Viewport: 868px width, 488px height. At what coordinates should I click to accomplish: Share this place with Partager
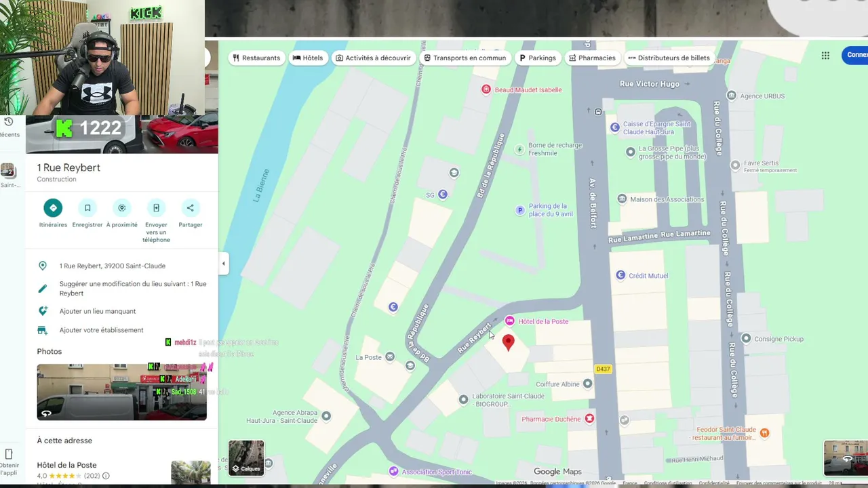(x=191, y=208)
